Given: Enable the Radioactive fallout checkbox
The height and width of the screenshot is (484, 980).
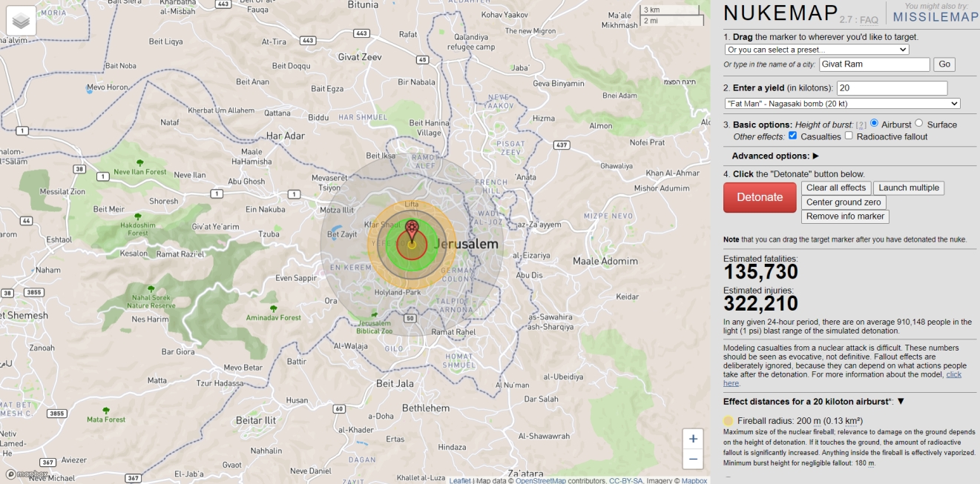Looking at the screenshot, I should point(849,136).
